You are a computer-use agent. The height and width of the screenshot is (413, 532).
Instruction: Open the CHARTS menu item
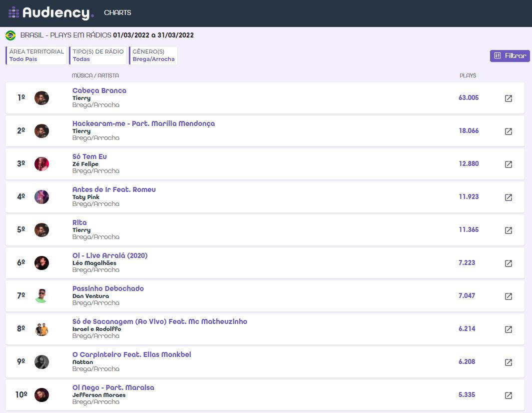click(x=117, y=12)
